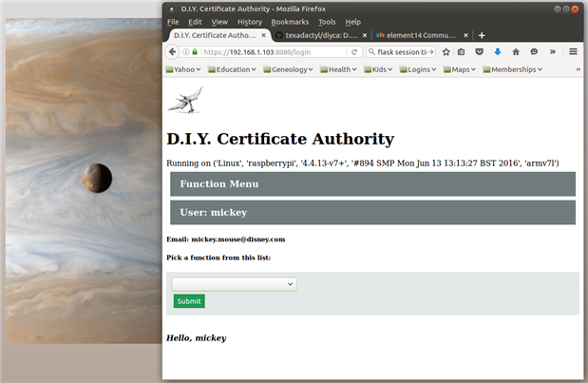The height and width of the screenshot is (383, 588).
Task: Switch to the texadactyl/diyca tab
Action: pyautogui.click(x=321, y=35)
